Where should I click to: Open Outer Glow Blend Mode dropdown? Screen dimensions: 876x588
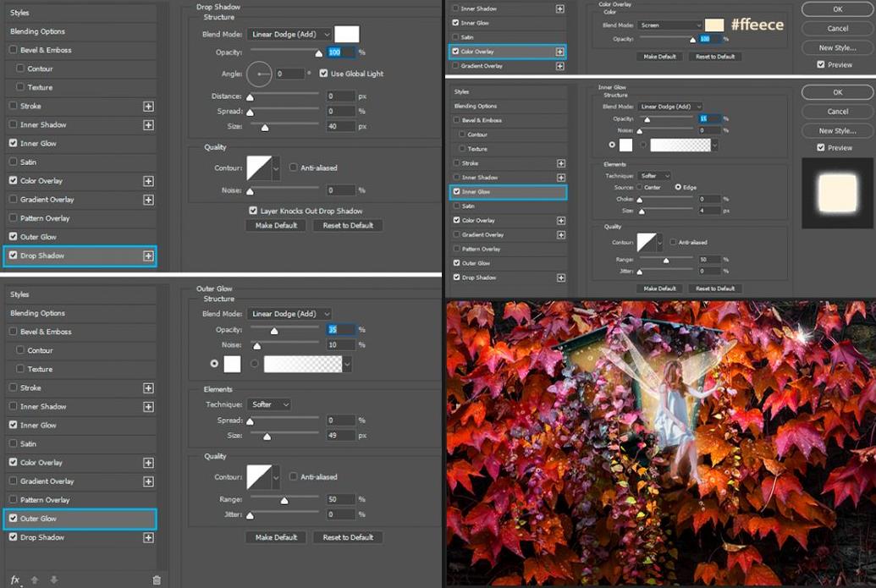[290, 314]
